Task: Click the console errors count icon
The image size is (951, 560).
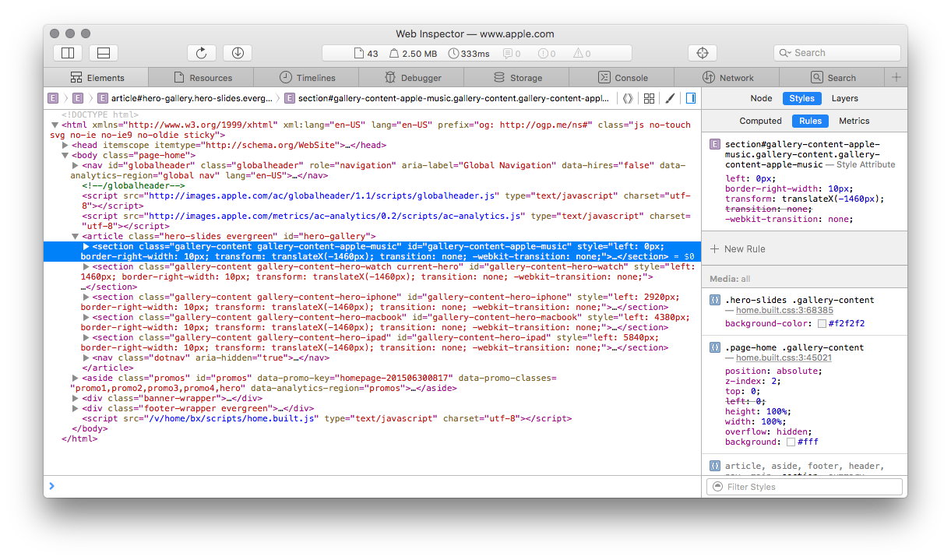Action: click(x=542, y=54)
